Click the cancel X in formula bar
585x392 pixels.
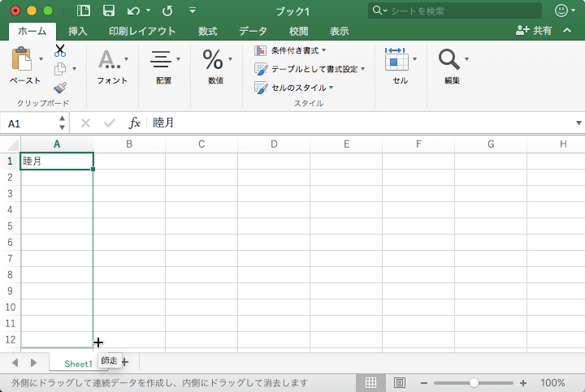tap(85, 123)
